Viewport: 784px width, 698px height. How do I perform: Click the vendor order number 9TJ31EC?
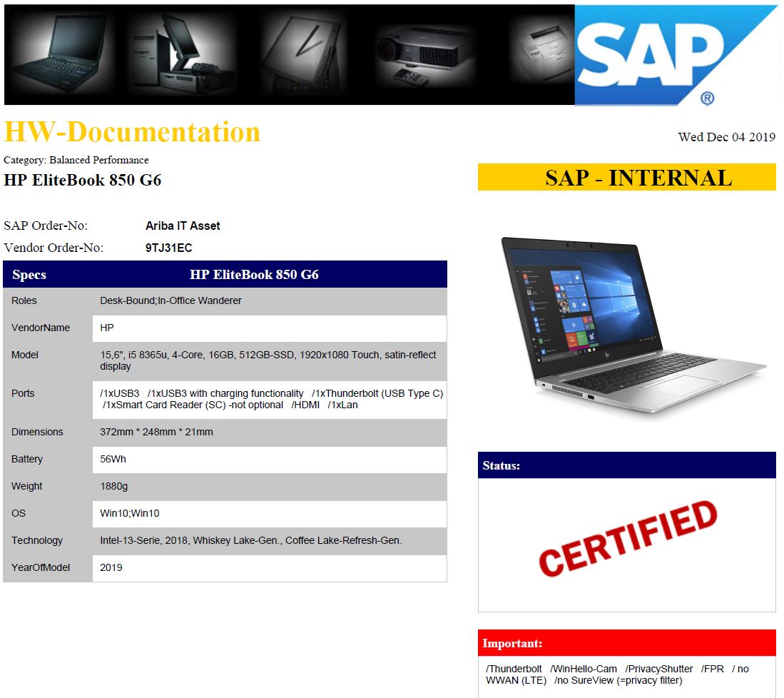click(168, 248)
